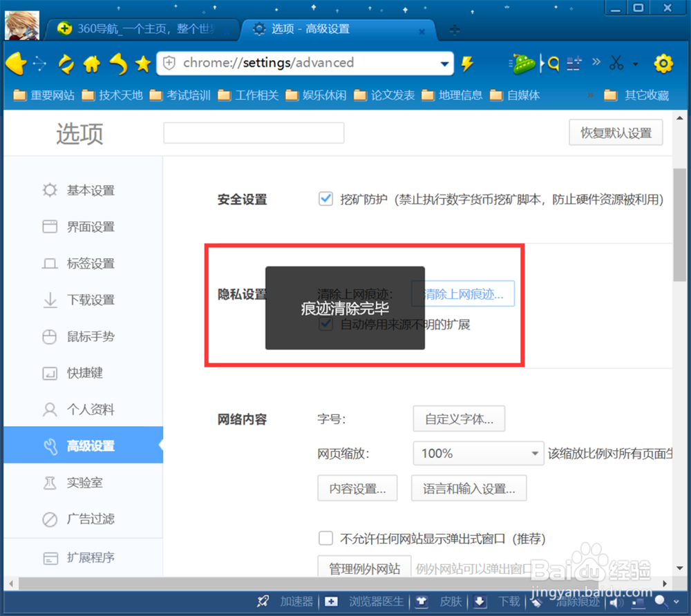Open the 考试培训 bookmark folder
Viewport: 691px width, 616px height.
pos(180,95)
